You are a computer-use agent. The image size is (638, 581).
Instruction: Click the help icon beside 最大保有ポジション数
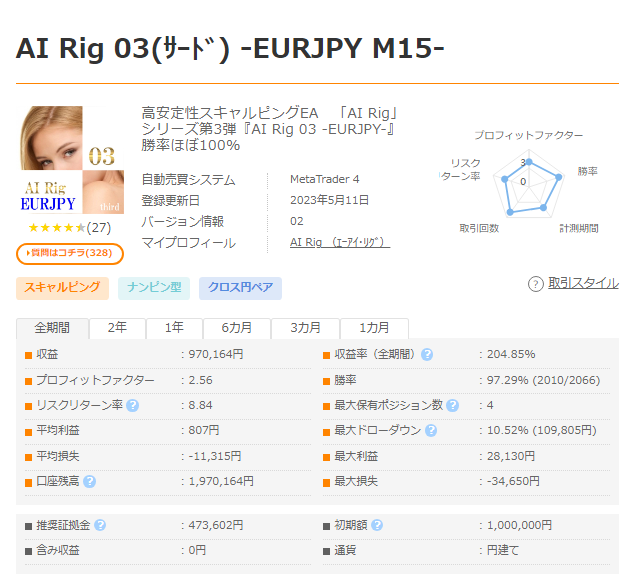pyautogui.click(x=452, y=406)
